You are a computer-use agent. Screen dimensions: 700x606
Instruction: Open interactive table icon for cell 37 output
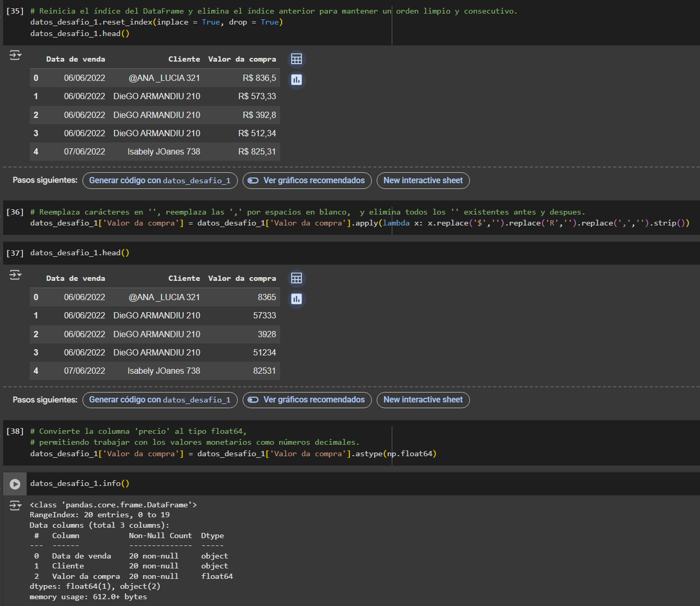(x=296, y=278)
